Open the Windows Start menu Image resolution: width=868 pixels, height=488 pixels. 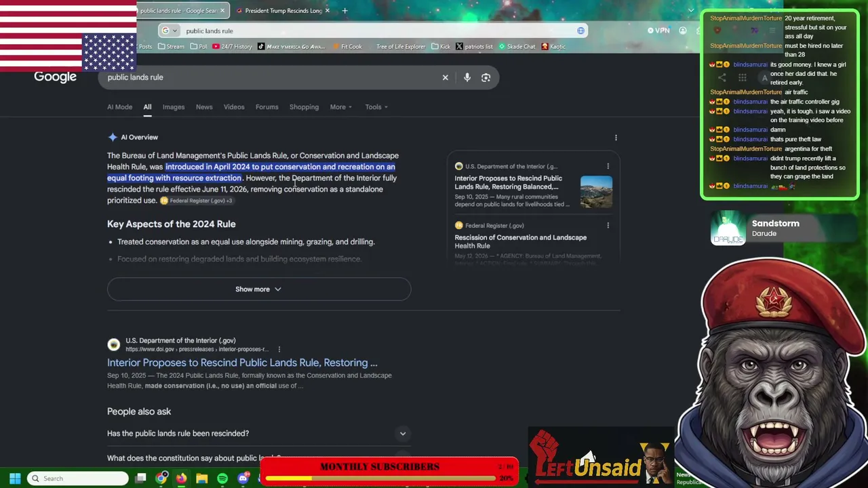(15, 479)
